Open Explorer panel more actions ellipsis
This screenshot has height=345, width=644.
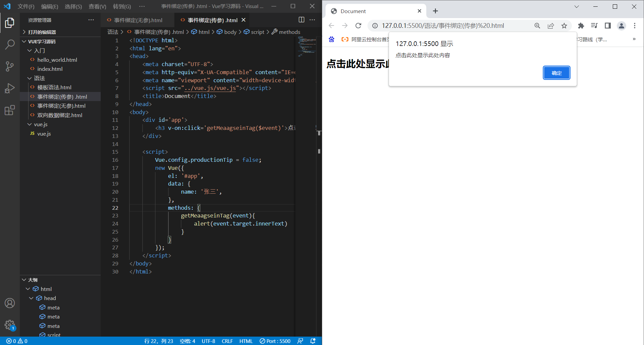click(x=91, y=20)
